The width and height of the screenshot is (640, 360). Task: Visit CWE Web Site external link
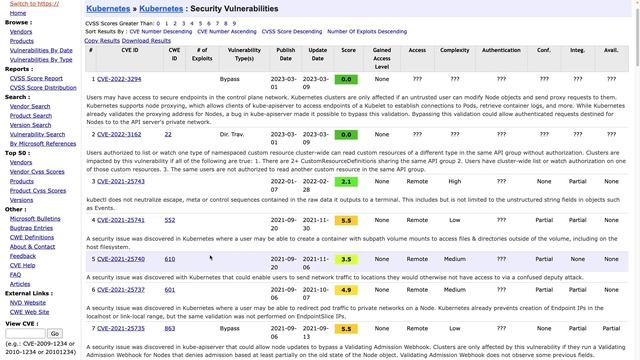[x=29, y=312]
